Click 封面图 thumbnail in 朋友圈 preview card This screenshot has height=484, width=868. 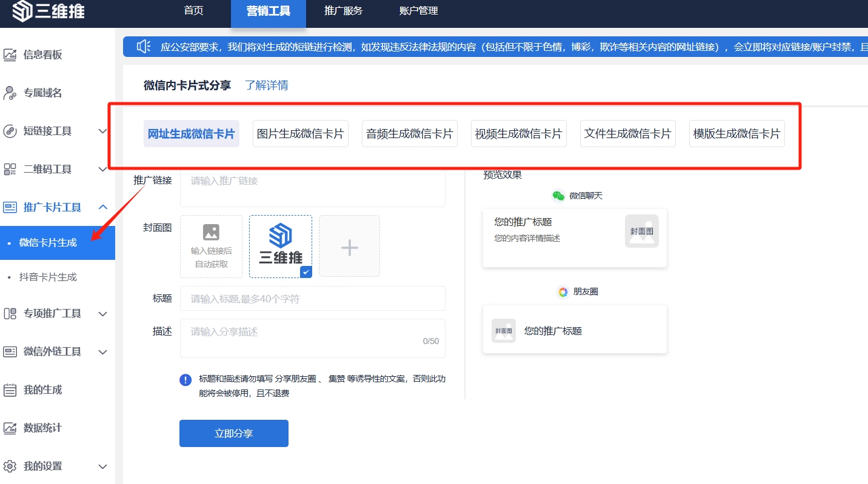(x=504, y=331)
